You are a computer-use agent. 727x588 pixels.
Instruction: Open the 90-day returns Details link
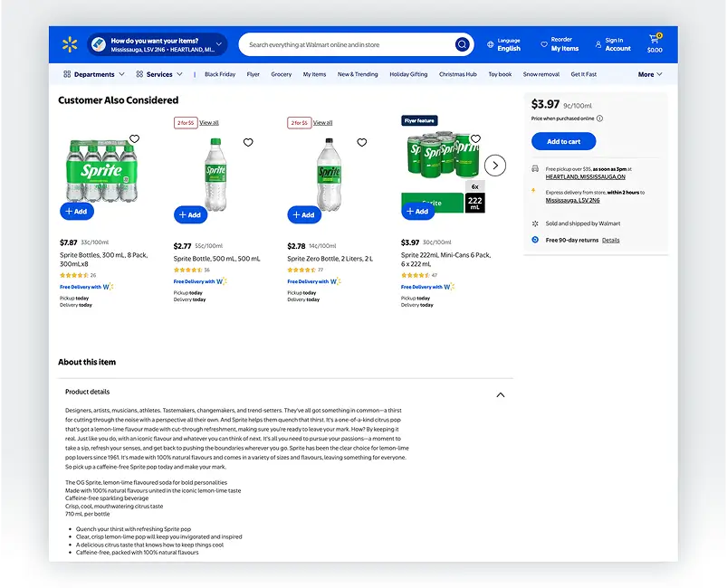click(x=611, y=240)
